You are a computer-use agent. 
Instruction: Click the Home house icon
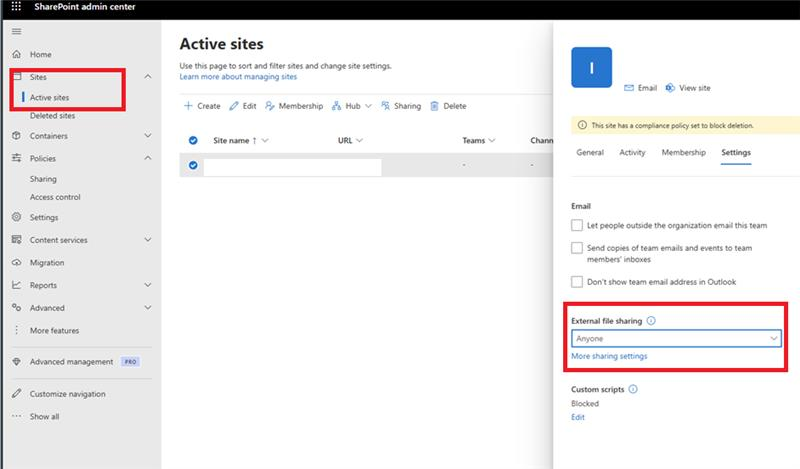click(x=16, y=54)
